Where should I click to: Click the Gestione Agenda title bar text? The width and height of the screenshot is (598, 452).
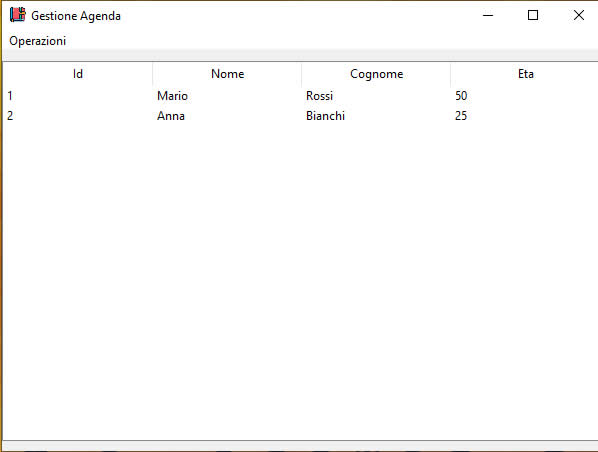[76, 16]
